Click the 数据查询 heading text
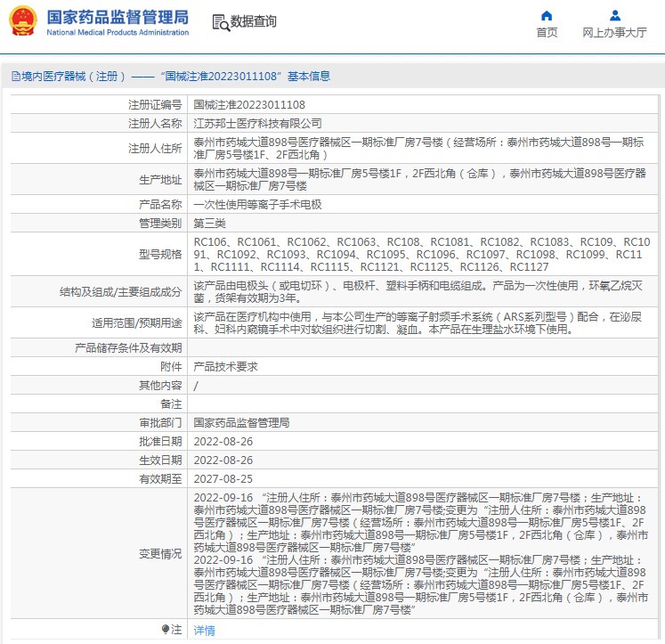The image size is (665, 644). point(254,21)
